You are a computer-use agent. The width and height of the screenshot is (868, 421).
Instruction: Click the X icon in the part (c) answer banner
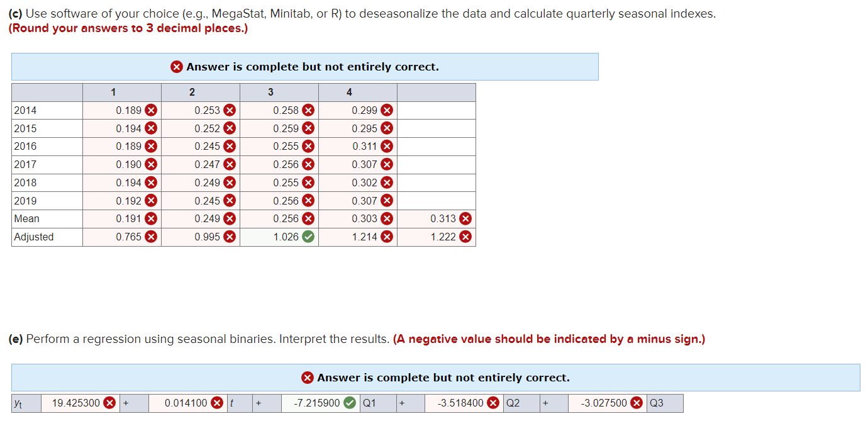[177, 67]
